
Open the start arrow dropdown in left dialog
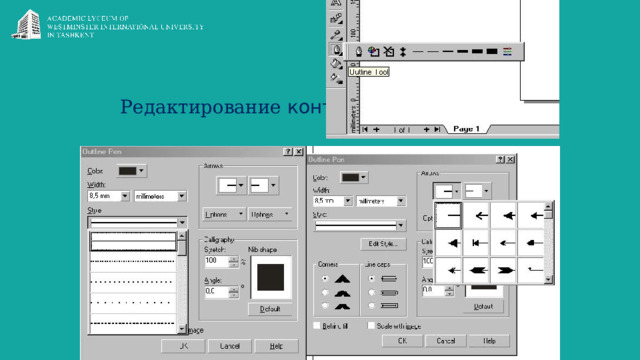click(241, 185)
